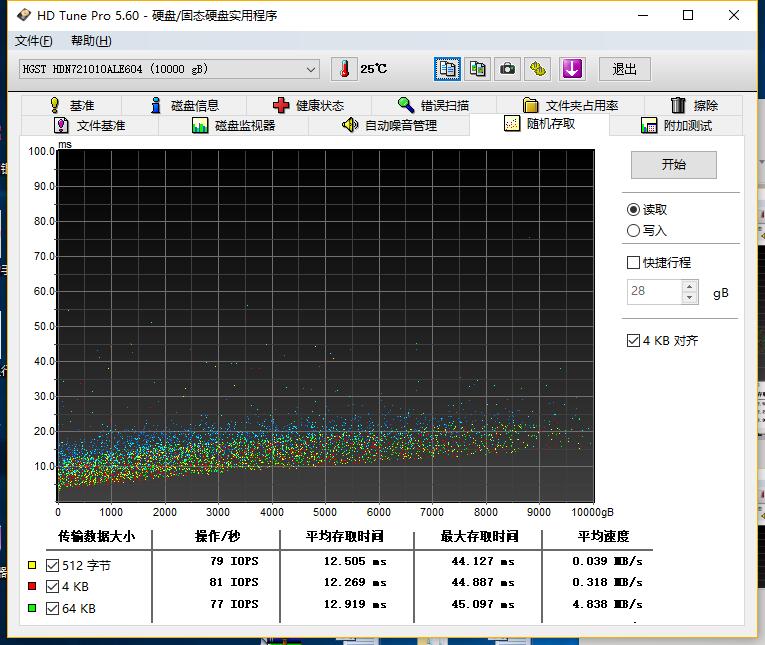The width and height of the screenshot is (765, 645).
Task: Click the 12.505 ms average access time
Action: tap(355, 561)
